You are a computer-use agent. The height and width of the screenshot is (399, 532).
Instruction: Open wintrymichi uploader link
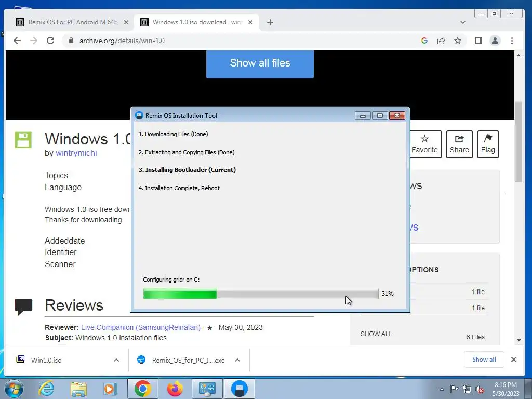click(76, 153)
